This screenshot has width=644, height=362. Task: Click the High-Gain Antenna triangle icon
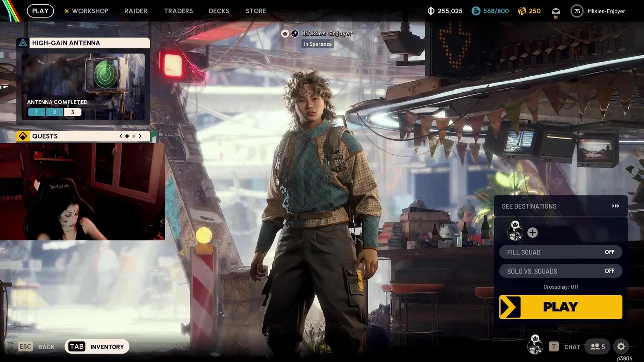pos(23,43)
